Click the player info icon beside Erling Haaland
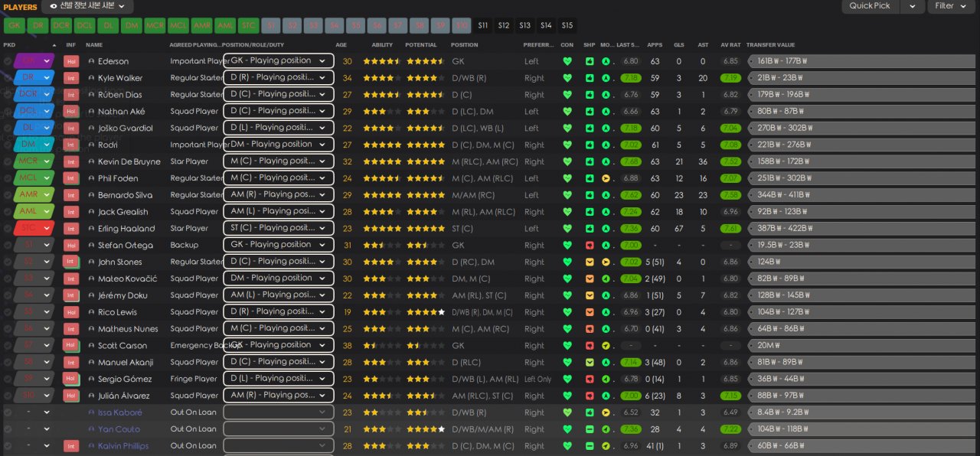The height and width of the screenshot is (456, 980). (x=91, y=229)
